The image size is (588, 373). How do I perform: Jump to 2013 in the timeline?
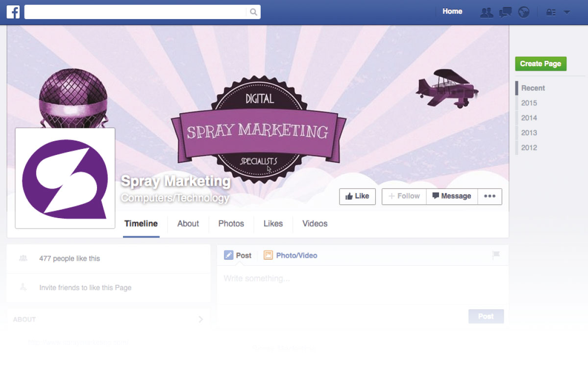(x=529, y=133)
